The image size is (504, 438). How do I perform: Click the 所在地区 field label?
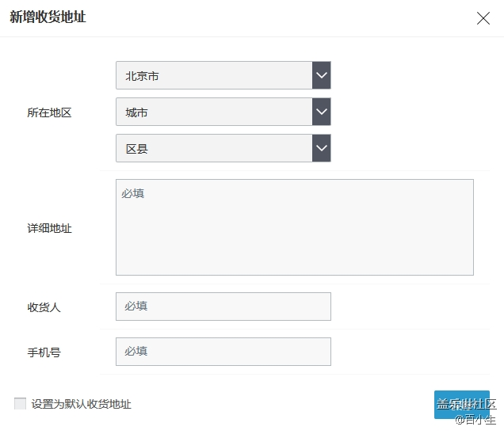[49, 113]
